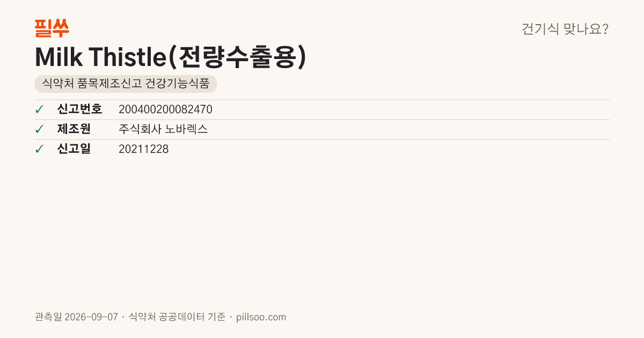Viewport: 644px width, 338px height.
Task: Click the 필쑤 orange logo
Action: pyautogui.click(x=52, y=28)
